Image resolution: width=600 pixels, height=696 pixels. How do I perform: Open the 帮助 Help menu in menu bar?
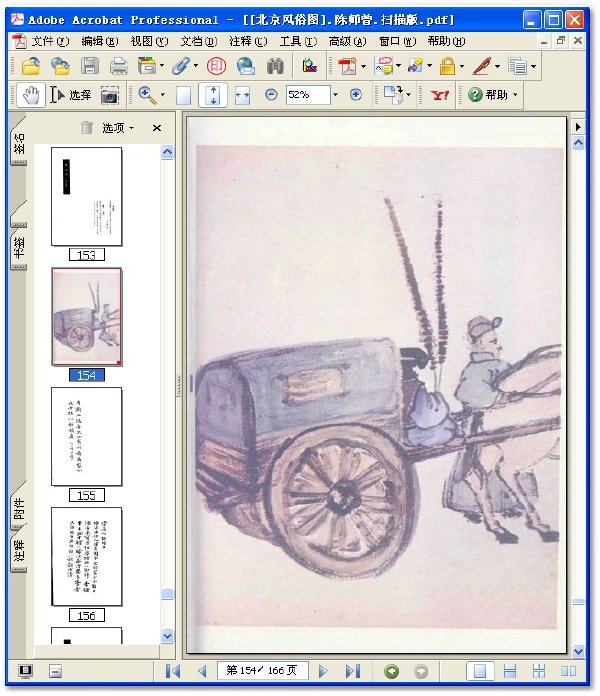pyautogui.click(x=446, y=41)
